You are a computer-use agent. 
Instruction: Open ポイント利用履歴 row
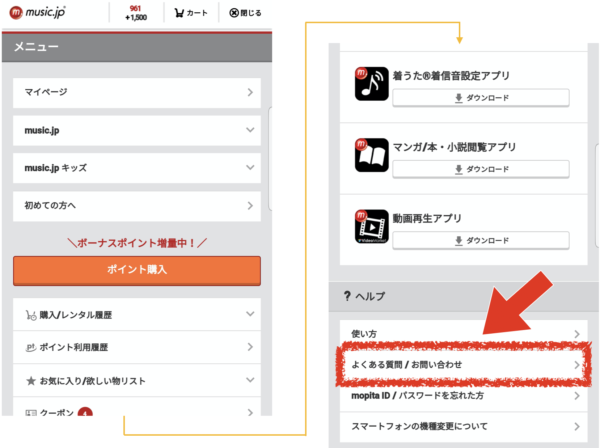click(x=137, y=347)
